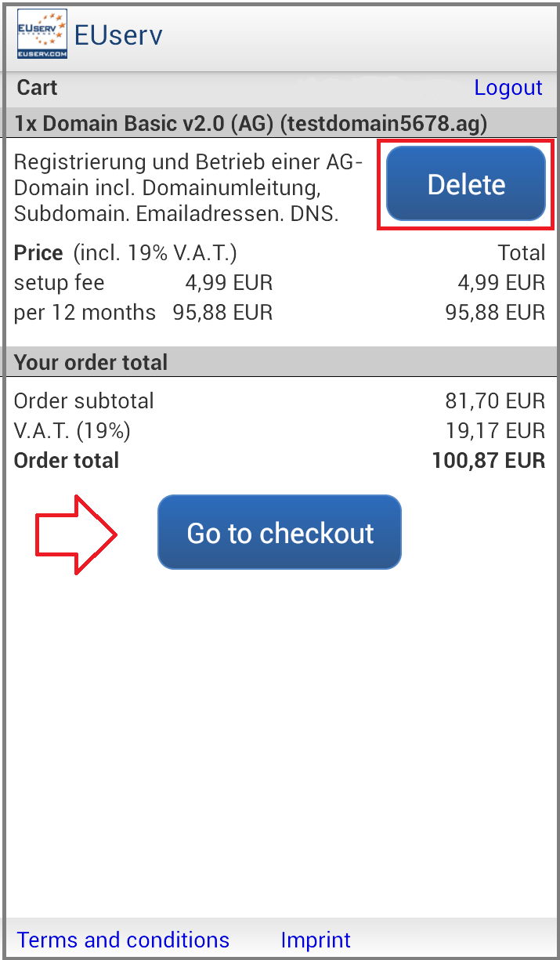Click the V.A.T. (19%) row label
This screenshot has height=960, width=560.
pos(72,430)
